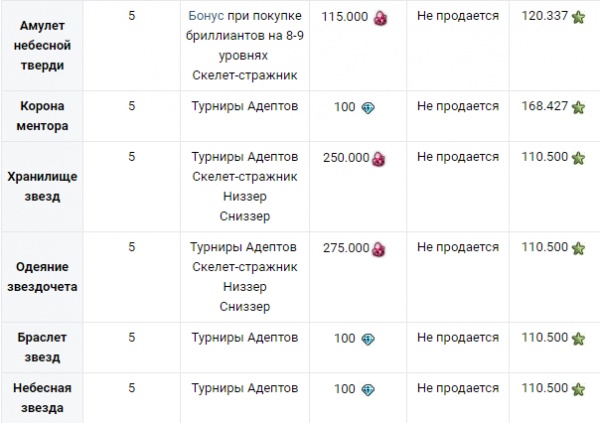Click Турниры Адептов in the Корона ментора row
Viewport: 600px width, 423px height.
(245, 106)
